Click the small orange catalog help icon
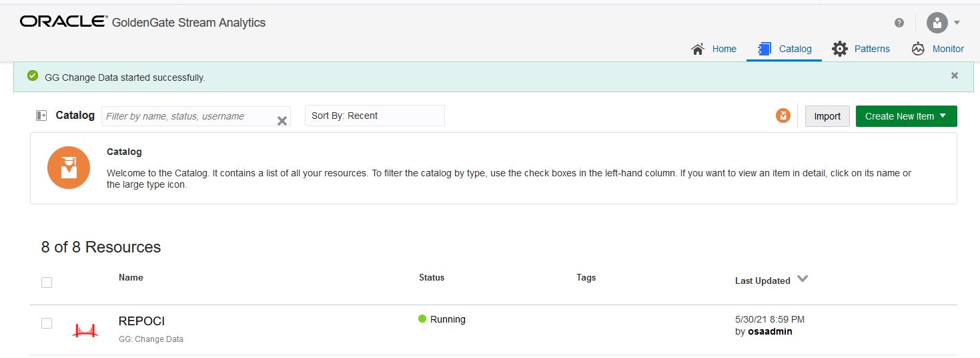Image resolution: width=980 pixels, height=358 pixels. 783,116
